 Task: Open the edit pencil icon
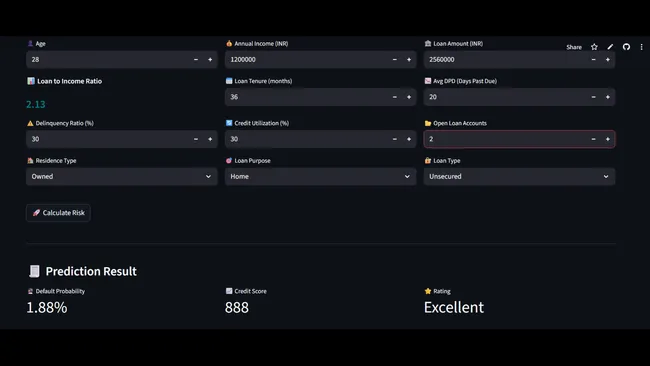coord(610,47)
